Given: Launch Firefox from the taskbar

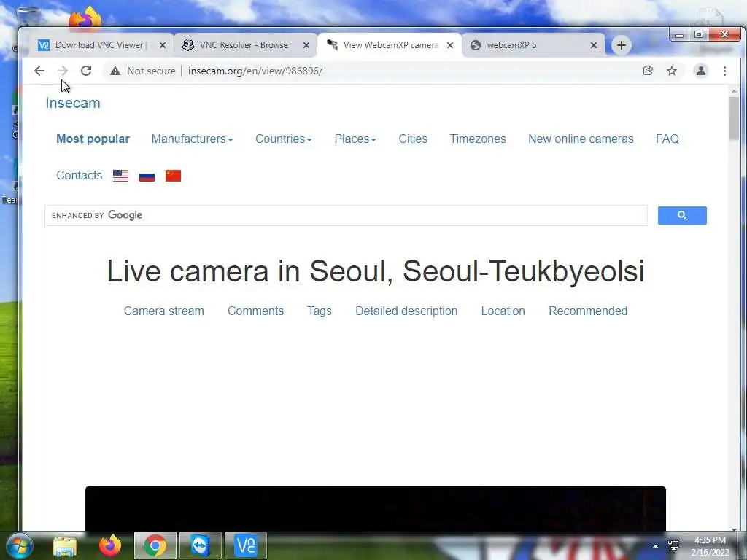Looking at the screenshot, I should point(110,545).
